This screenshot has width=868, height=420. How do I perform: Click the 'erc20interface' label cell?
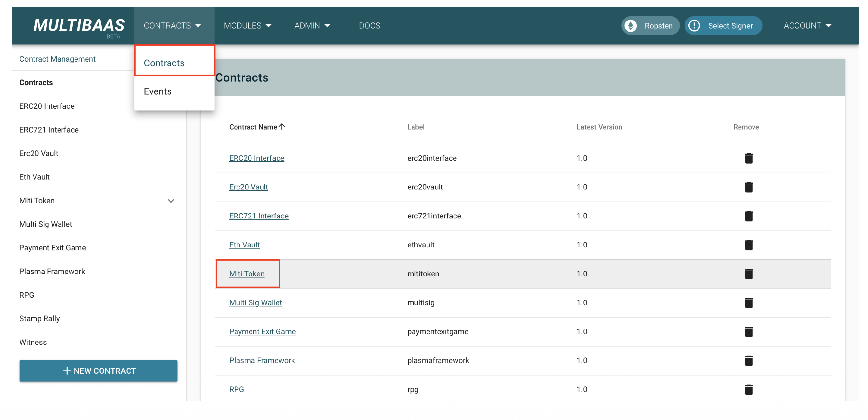(x=432, y=158)
